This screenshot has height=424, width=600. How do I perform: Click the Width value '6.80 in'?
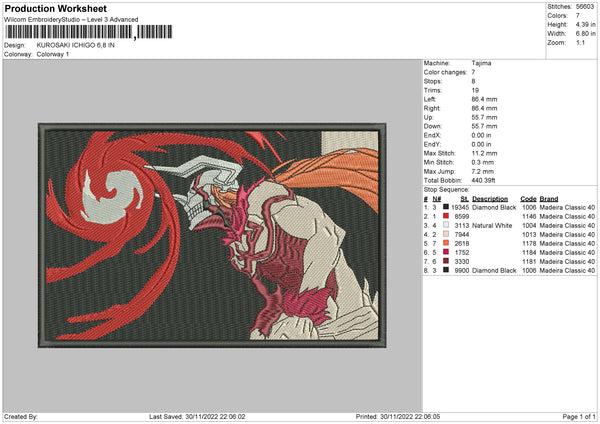coord(585,34)
